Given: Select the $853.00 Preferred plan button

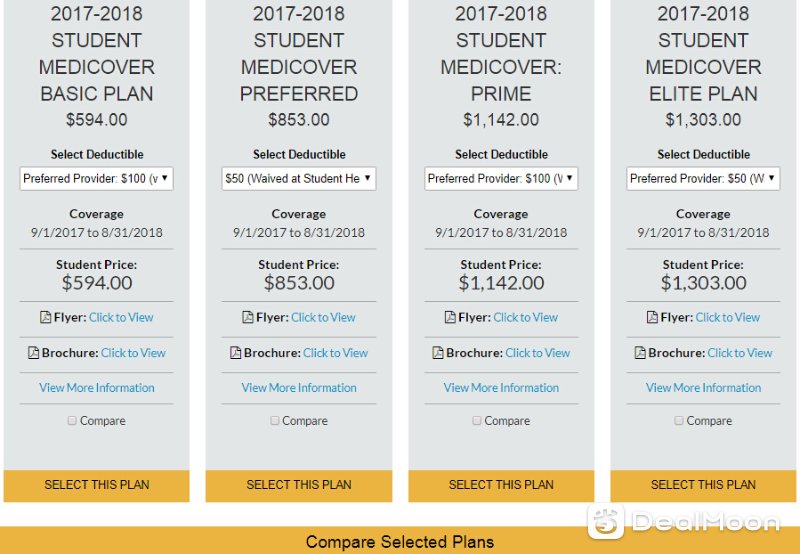Looking at the screenshot, I should click(299, 486).
